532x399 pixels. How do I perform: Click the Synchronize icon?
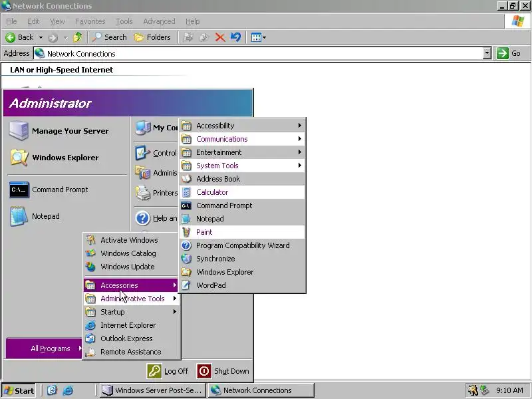[186, 259]
